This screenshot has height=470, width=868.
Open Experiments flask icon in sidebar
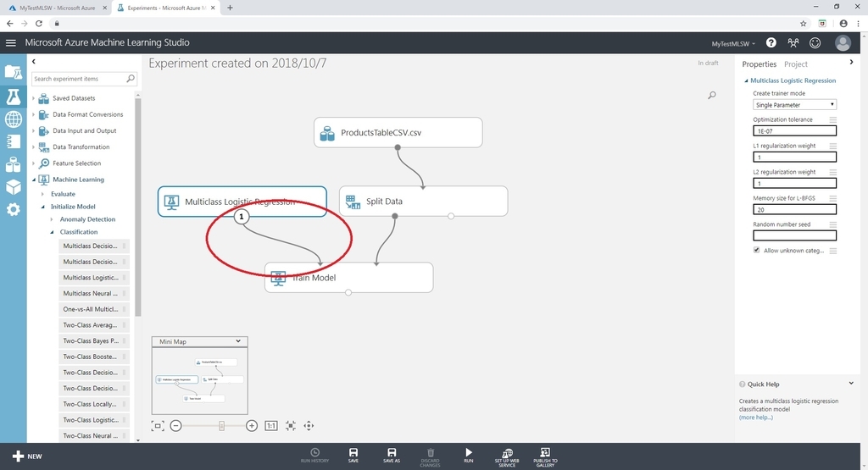coord(14,97)
